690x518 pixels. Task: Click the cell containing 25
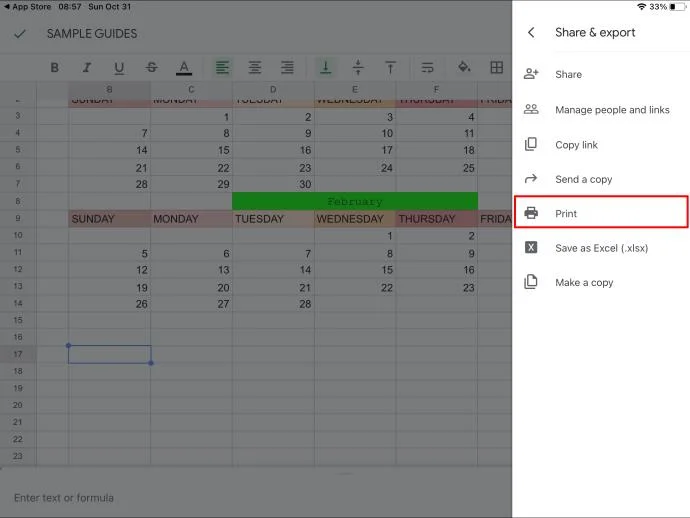point(437,168)
